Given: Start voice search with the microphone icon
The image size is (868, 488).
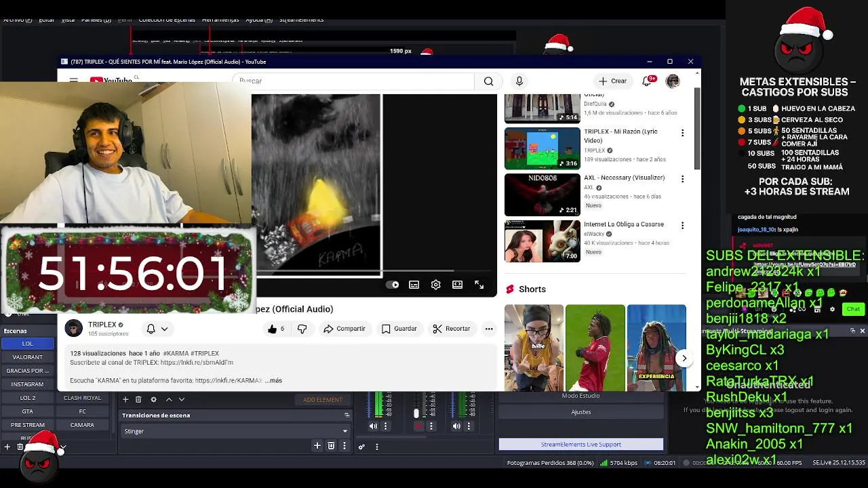Looking at the screenshot, I should coord(519,81).
